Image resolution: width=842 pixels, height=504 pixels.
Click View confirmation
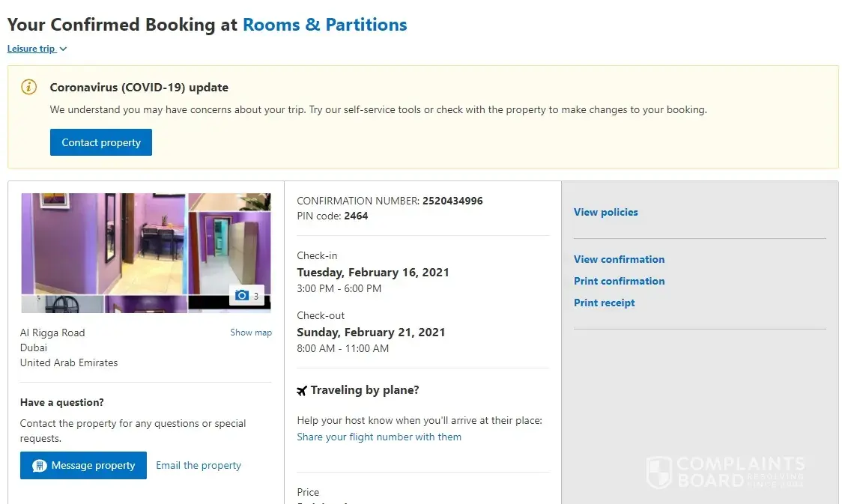coord(619,259)
